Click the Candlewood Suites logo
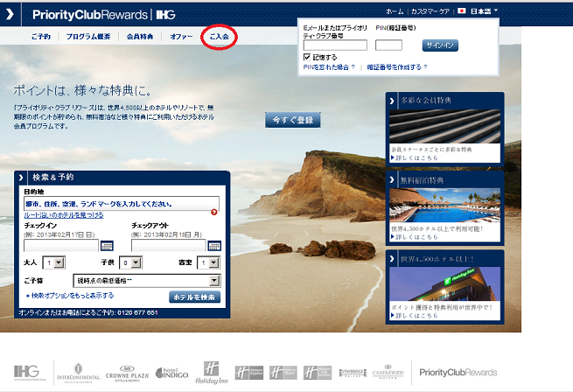Screen dimensions: 573x392 click(388, 372)
